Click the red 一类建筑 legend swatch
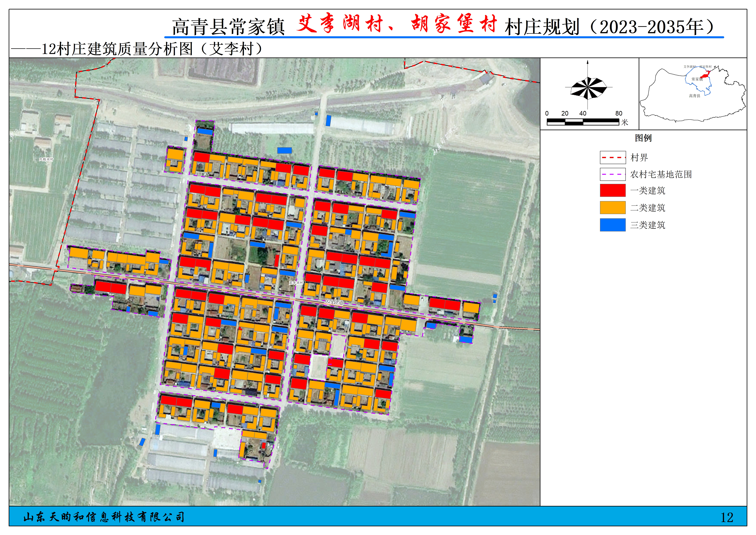756x535 pixels. click(612, 190)
